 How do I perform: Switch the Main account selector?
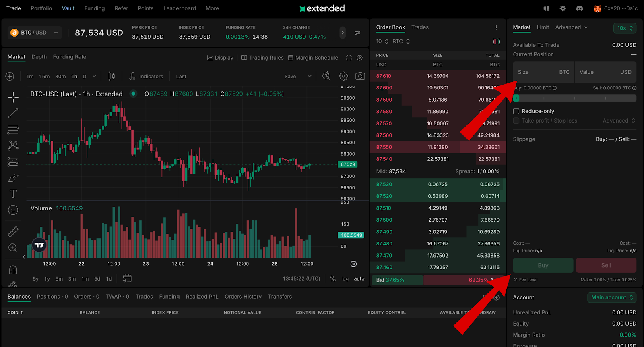(612, 297)
